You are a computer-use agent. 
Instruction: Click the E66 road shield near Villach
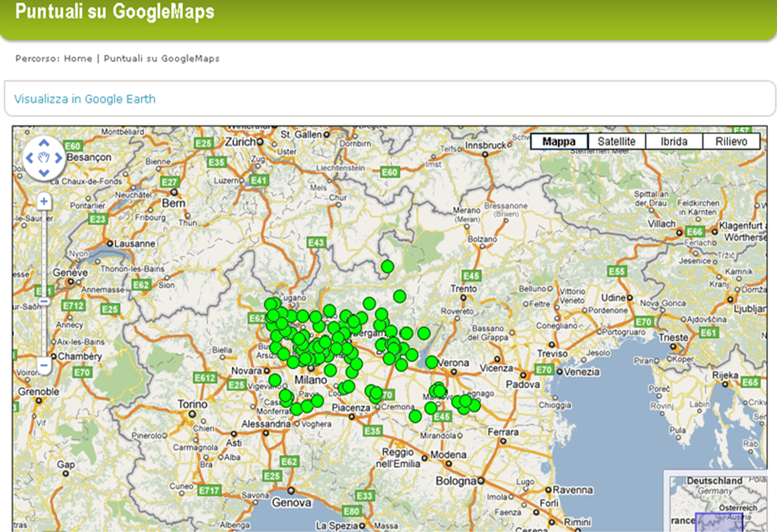695,232
